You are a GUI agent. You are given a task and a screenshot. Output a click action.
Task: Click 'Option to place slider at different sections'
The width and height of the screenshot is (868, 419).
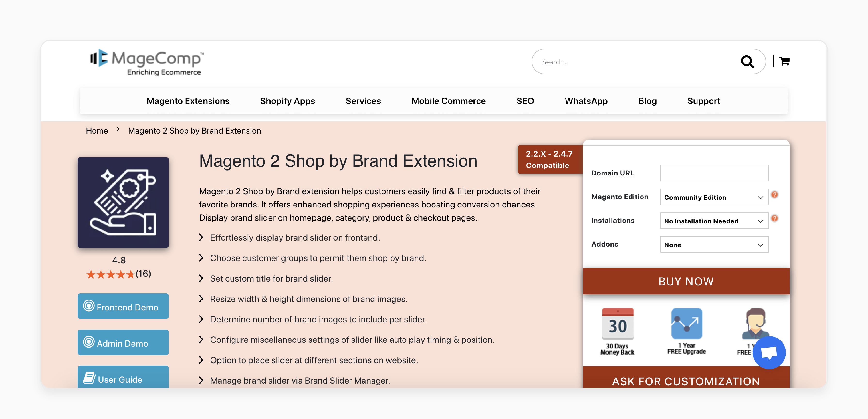coord(314,360)
